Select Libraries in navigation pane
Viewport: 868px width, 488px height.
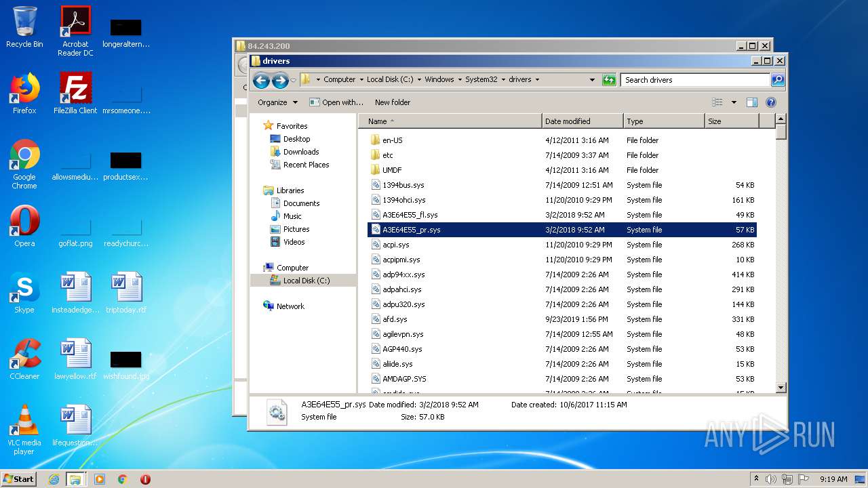[290, 190]
